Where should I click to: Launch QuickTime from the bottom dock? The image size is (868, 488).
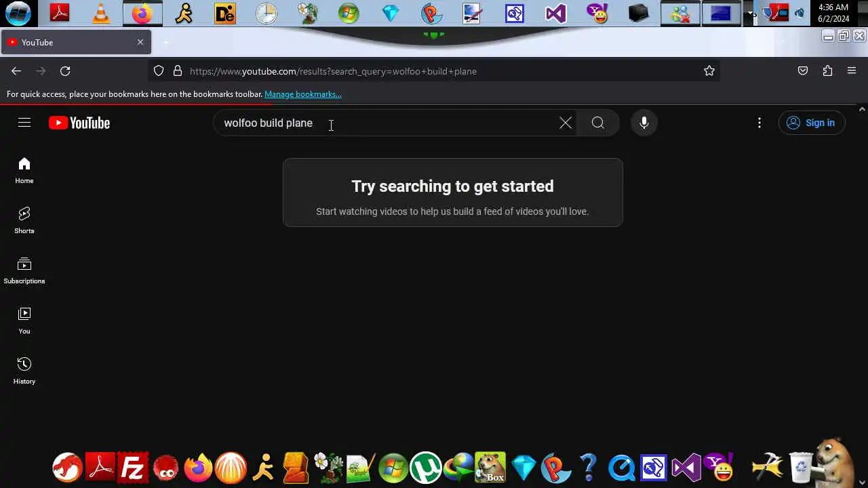point(621,468)
